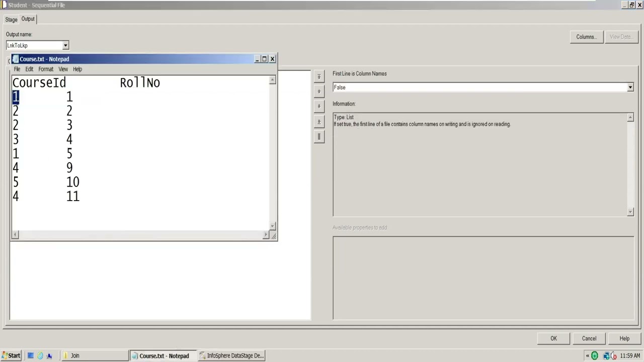The width and height of the screenshot is (644, 362).
Task: Click roll number 10 in Notepad
Action: pyautogui.click(x=73, y=182)
